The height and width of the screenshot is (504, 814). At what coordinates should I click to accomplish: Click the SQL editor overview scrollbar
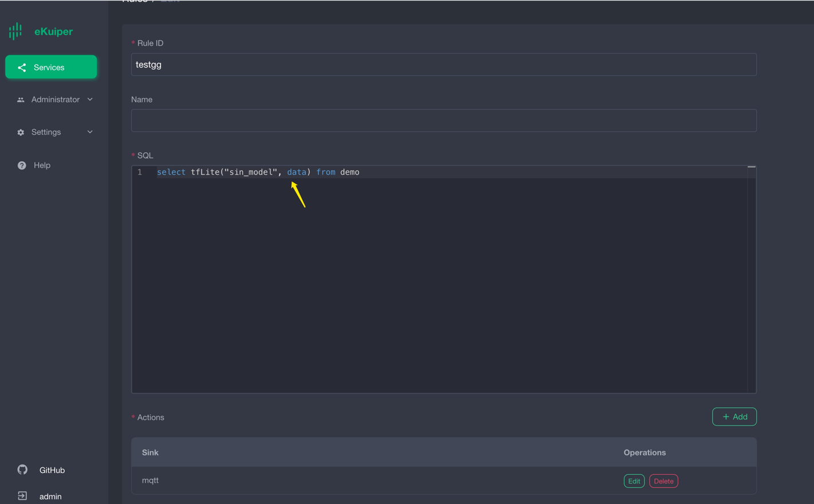point(752,280)
